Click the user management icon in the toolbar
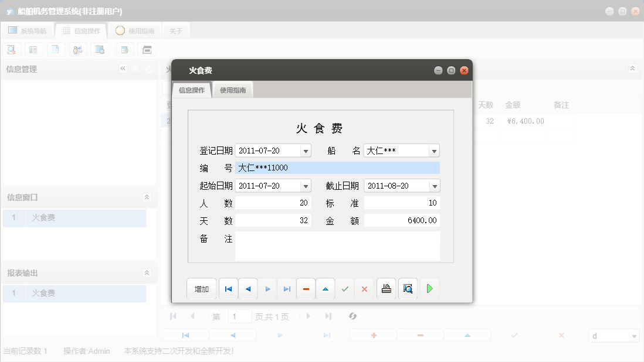 (78, 49)
